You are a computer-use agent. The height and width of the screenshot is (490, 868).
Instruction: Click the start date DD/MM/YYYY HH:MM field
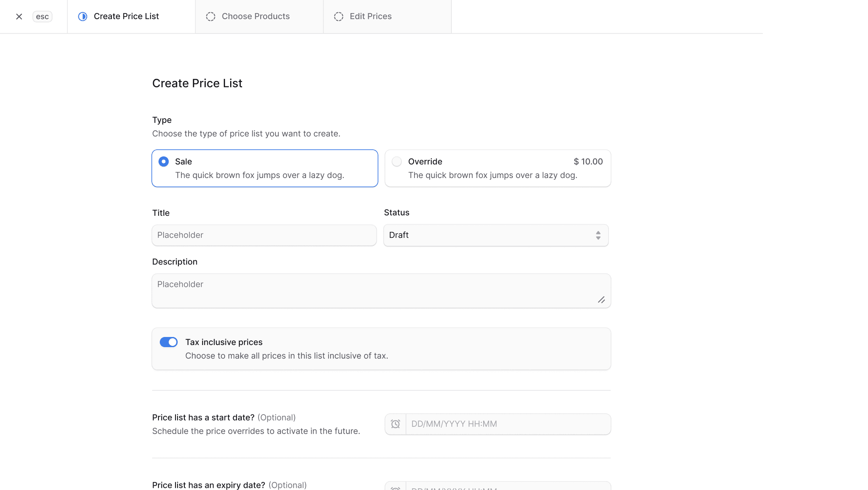(x=508, y=424)
